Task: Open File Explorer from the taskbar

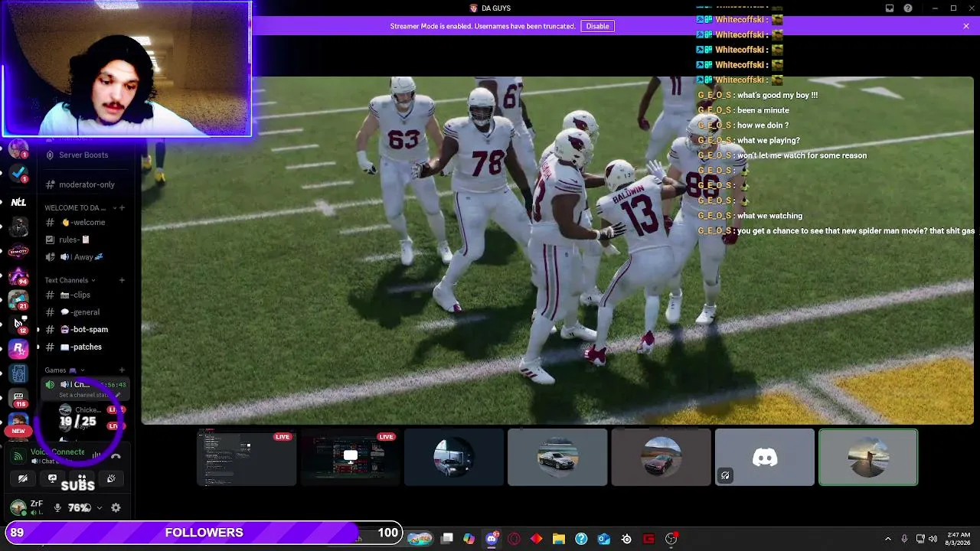Action: (x=559, y=539)
